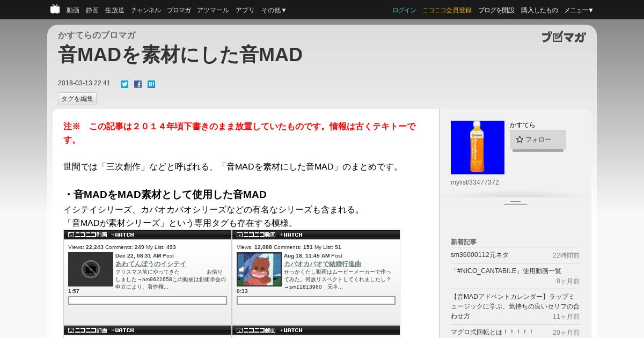
Task: Click the post date 2018-03-13 22:41
Action: (x=84, y=83)
